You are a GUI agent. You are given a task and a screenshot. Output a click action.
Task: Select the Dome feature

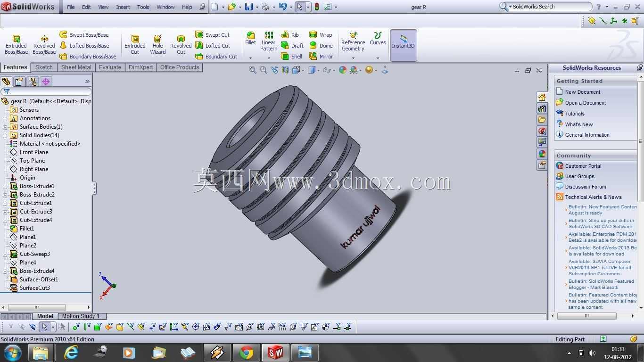(321, 46)
